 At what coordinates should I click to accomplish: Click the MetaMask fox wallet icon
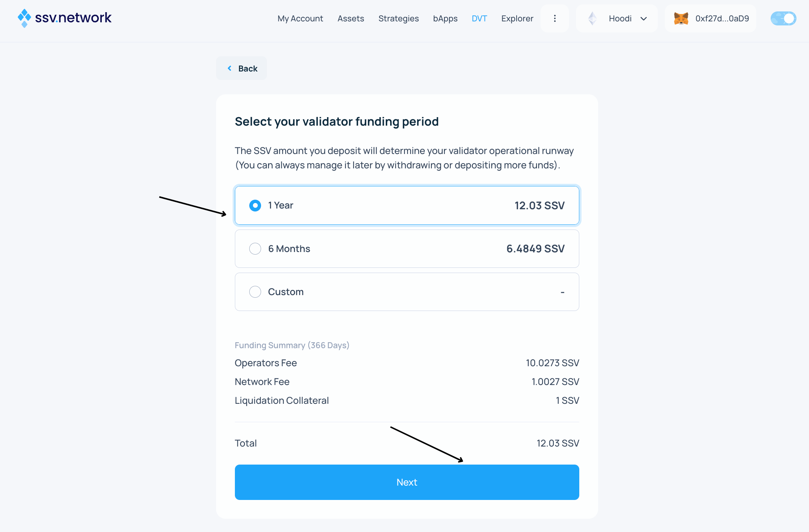(681, 18)
